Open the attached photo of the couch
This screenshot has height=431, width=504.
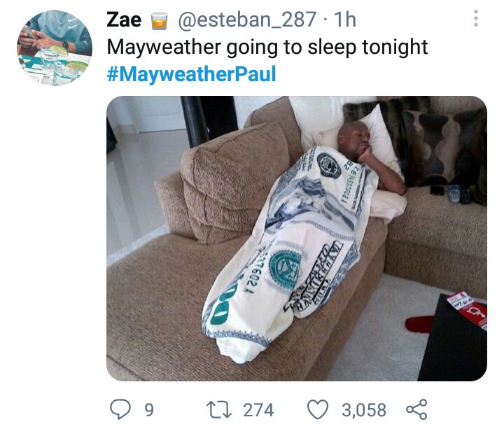297,239
